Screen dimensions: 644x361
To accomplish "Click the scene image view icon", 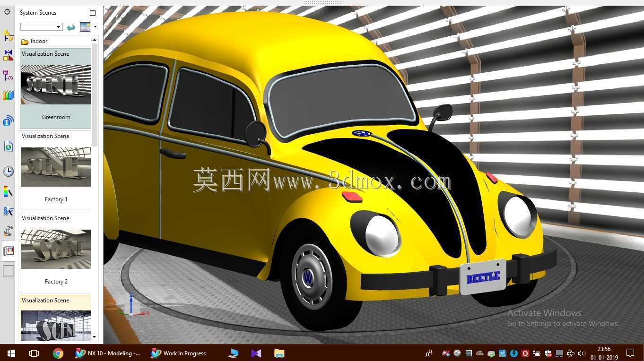I will click(x=85, y=27).
